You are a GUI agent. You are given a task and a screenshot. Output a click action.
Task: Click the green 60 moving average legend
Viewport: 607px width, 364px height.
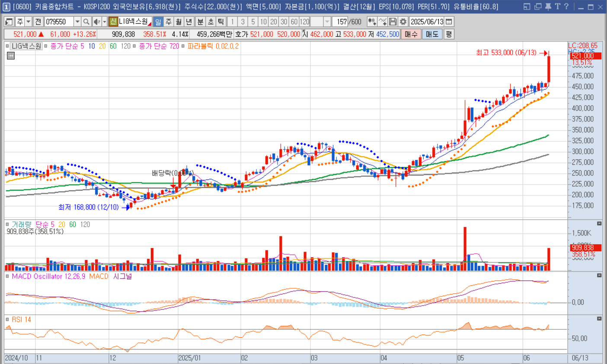113,46
